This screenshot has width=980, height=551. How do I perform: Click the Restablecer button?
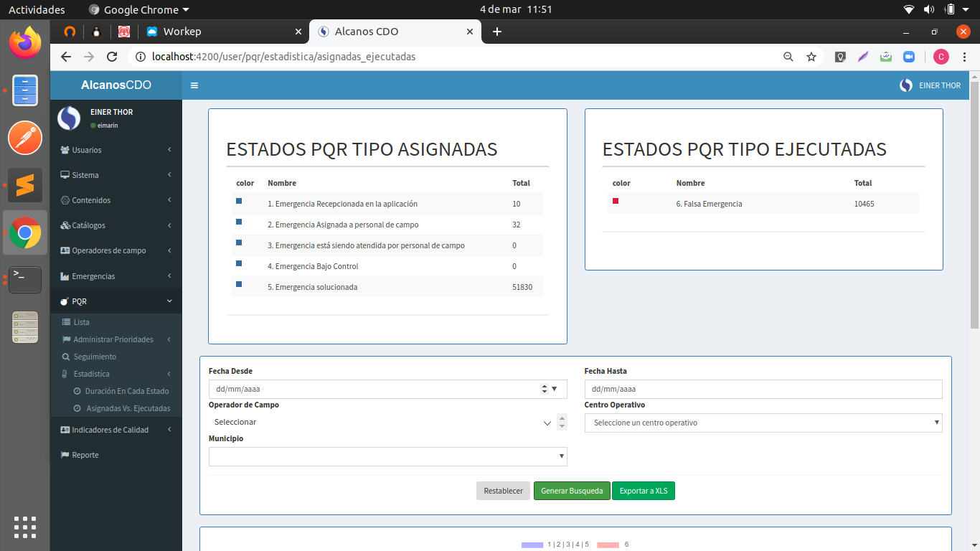pyautogui.click(x=503, y=491)
